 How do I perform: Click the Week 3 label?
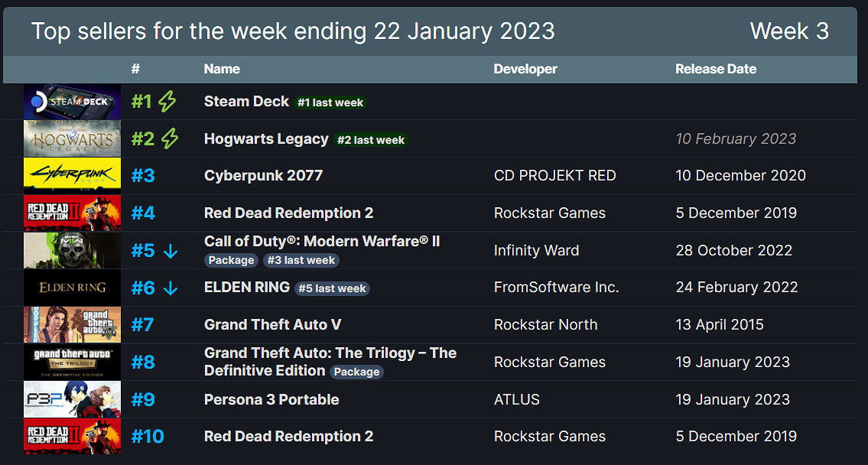coord(790,31)
